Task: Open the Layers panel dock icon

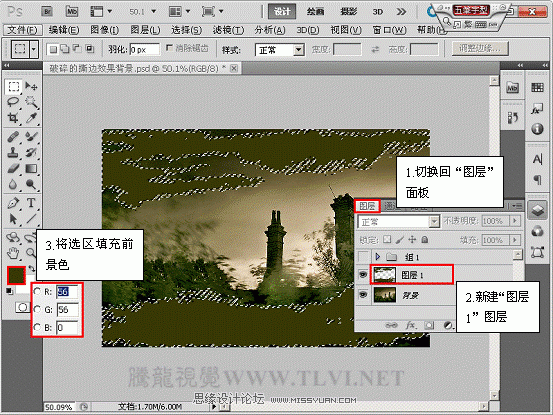Action: [537, 210]
